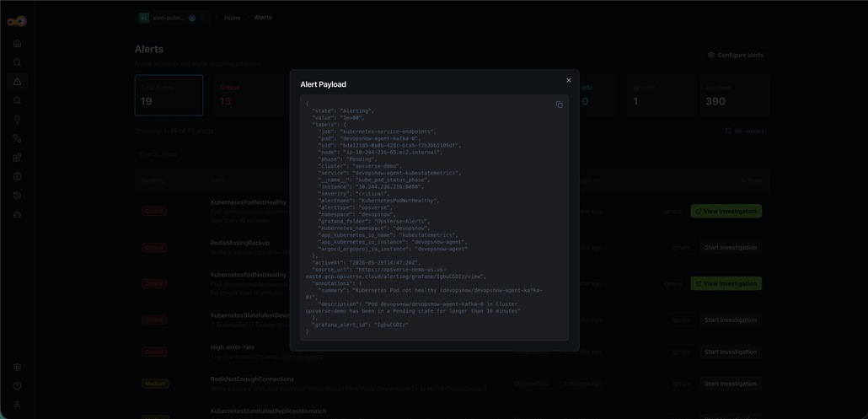The height and width of the screenshot is (419, 868).
Task: Ignore the RedisNotEnoughConnections alert
Action: (681, 384)
